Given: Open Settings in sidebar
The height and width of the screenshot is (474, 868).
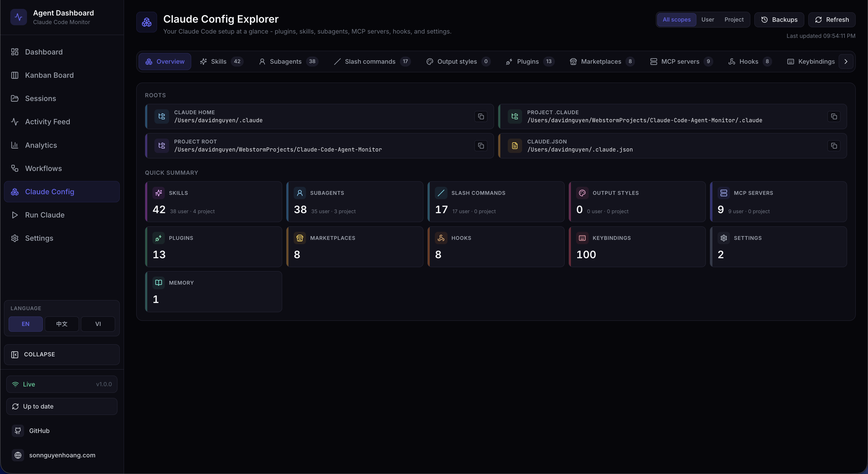Looking at the screenshot, I should [62, 238].
